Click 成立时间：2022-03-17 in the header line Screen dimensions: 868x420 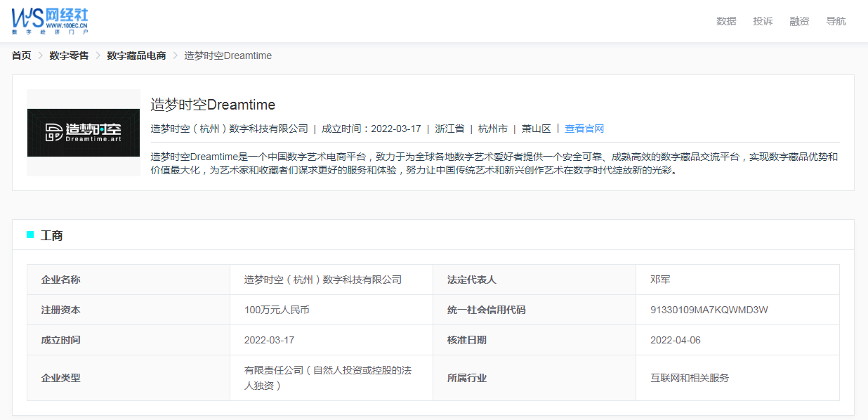click(x=371, y=129)
